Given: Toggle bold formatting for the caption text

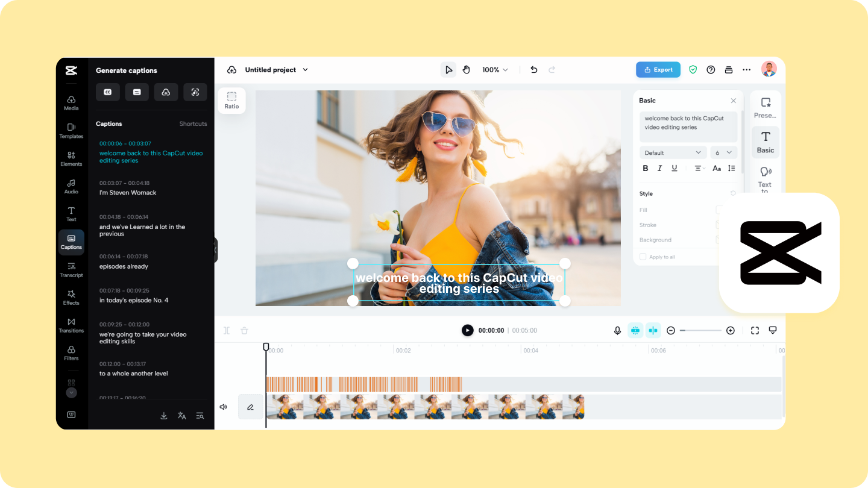Looking at the screenshot, I should 646,168.
